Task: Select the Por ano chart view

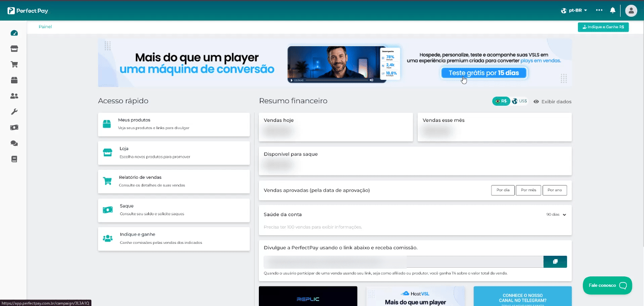Action: [555, 190]
